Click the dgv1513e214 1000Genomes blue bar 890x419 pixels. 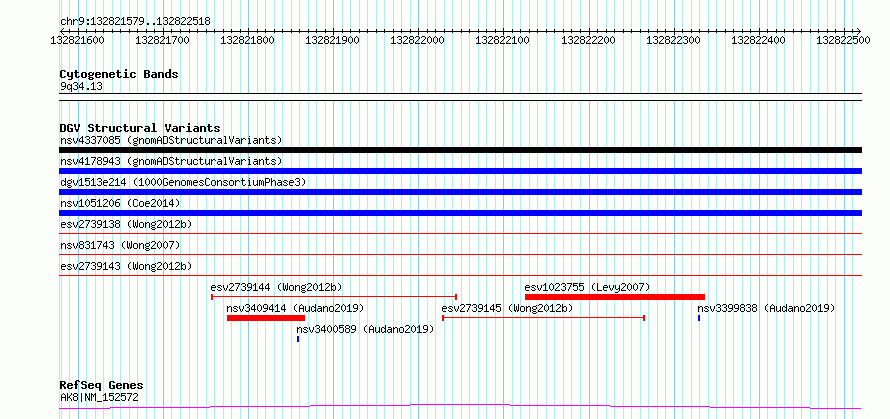point(460,192)
